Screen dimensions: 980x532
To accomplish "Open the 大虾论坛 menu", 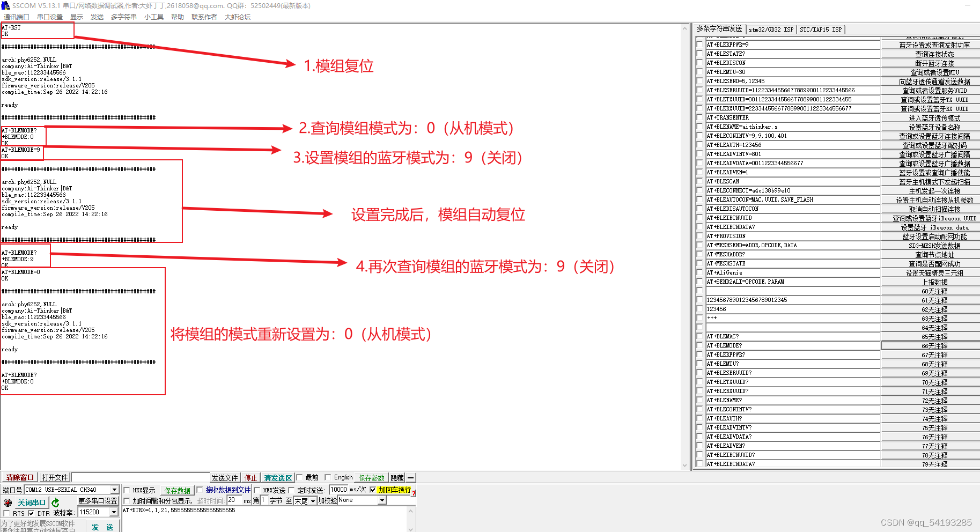I will tap(238, 17).
